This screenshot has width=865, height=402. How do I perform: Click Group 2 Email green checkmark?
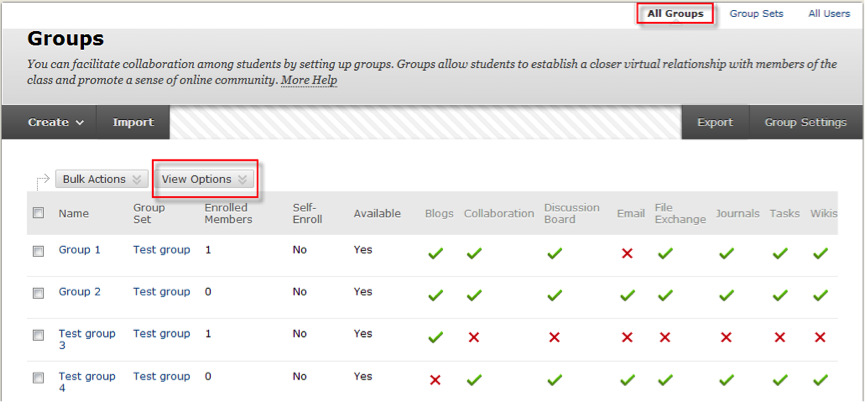click(627, 296)
